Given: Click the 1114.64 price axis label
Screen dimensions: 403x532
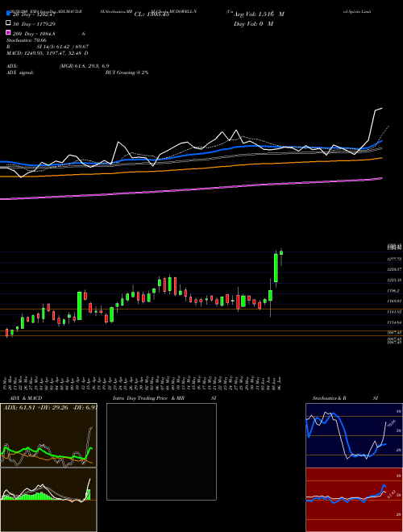Looking at the screenshot, I should pyautogui.click(x=394, y=322).
